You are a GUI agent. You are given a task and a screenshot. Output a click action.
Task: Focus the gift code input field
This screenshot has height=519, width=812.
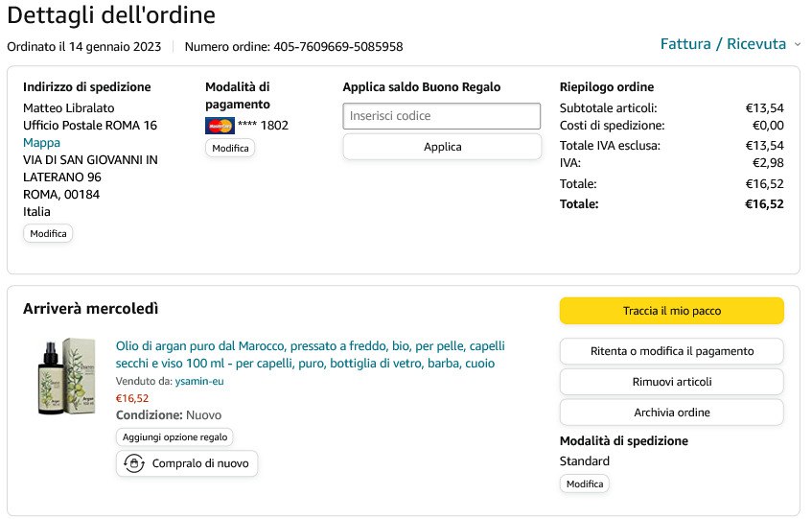[x=442, y=116]
